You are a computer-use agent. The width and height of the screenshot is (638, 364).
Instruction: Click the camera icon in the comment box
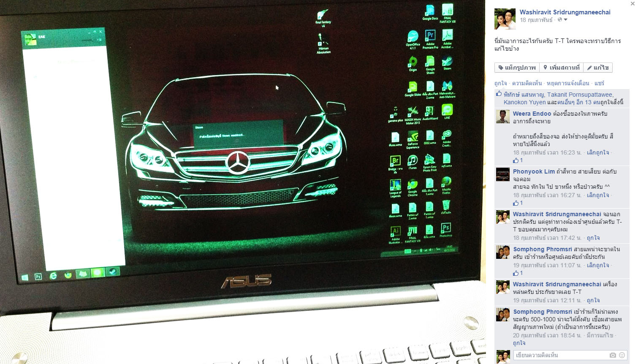point(613,355)
